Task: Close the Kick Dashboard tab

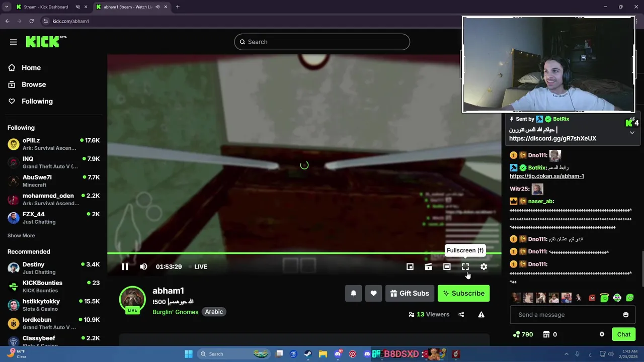Action: pos(87,7)
